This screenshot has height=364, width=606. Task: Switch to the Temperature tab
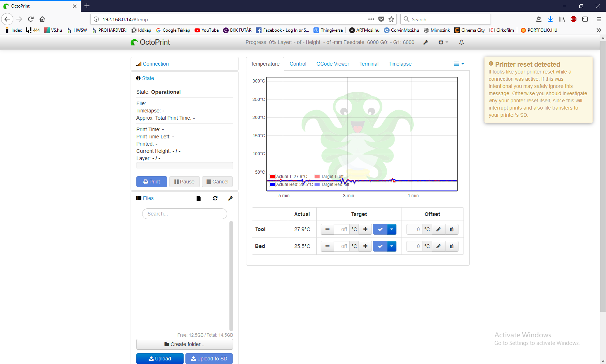[x=265, y=64]
